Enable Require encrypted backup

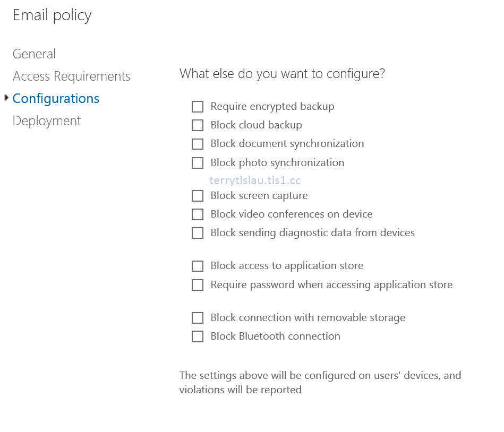pos(198,107)
